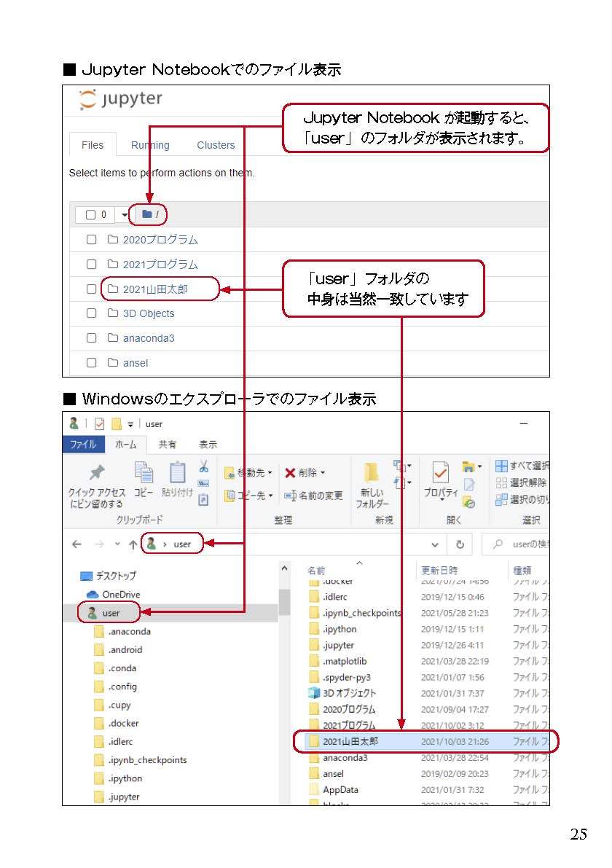Switch to the Running tab

pyautogui.click(x=150, y=145)
